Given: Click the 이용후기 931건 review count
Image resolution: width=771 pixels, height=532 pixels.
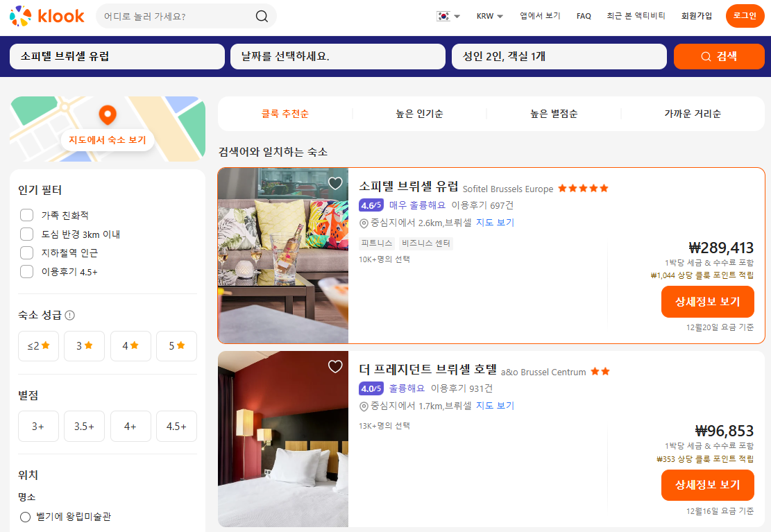Looking at the screenshot, I should click(461, 388).
